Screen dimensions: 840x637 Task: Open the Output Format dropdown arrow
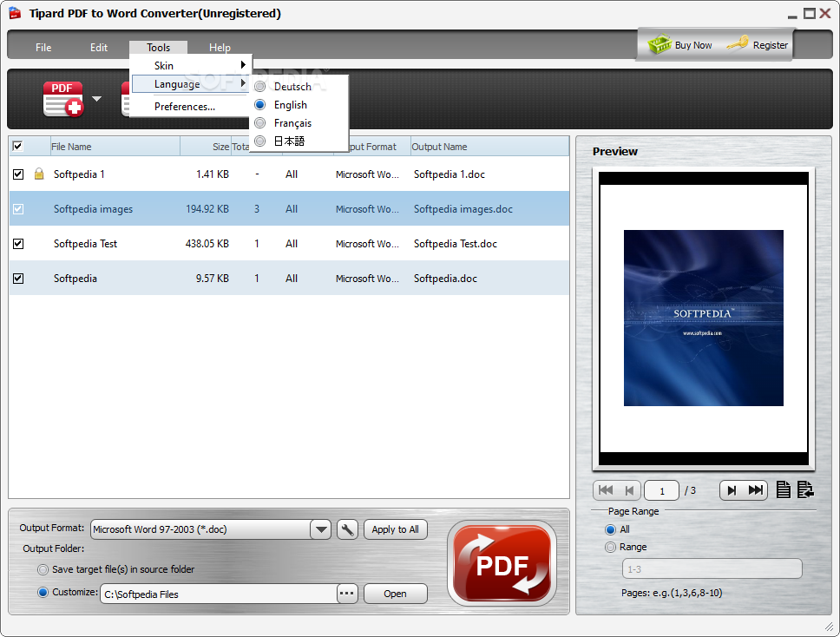coord(321,529)
